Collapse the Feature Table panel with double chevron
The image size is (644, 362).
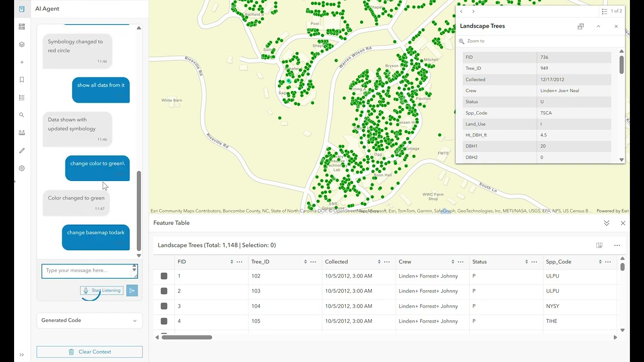click(606, 223)
